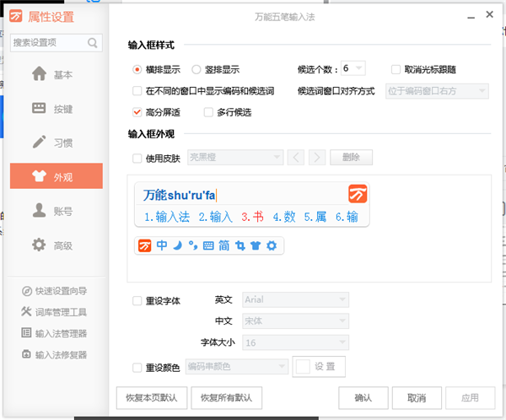Switch to the 习惯 settings tab
506x420 pixels.
click(x=57, y=143)
